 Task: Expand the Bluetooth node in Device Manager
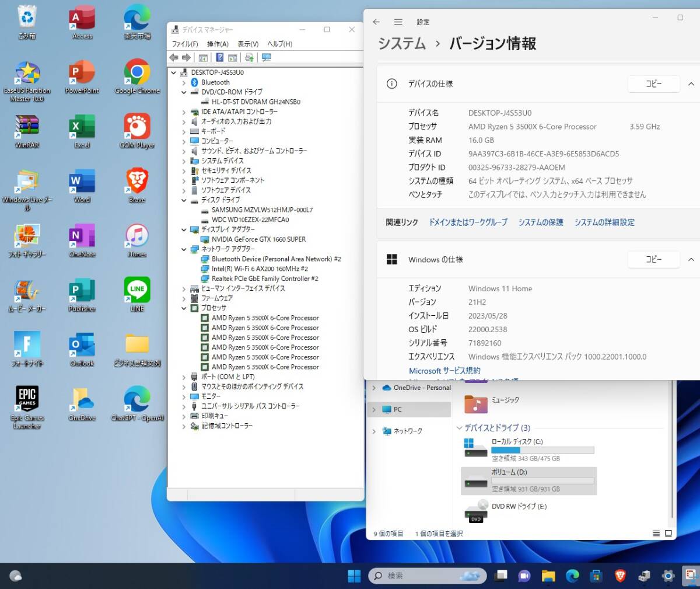(x=184, y=82)
